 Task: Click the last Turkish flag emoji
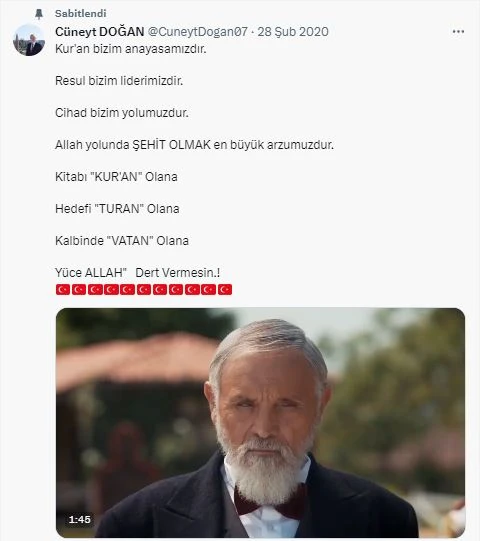click(225, 289)
